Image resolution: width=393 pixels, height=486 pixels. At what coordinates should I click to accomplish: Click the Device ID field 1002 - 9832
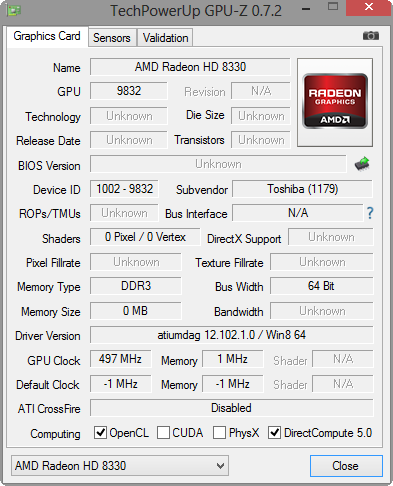pyautogui.click(x=124, y=189)
